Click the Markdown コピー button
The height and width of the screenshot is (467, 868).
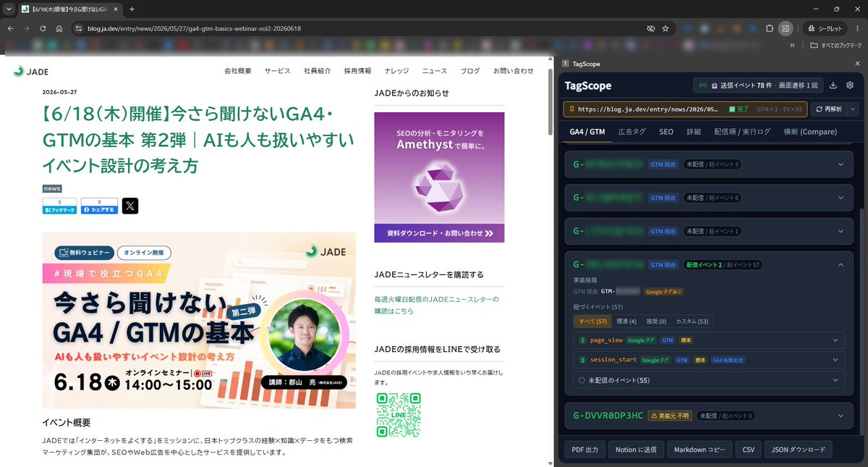pos(699,450)
